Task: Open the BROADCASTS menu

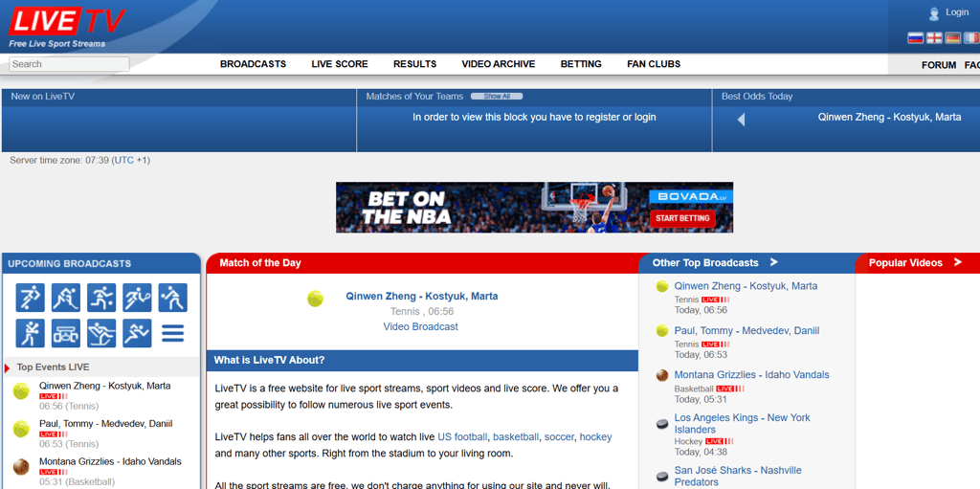Action: pyautogui.click(x=253, y=64)
